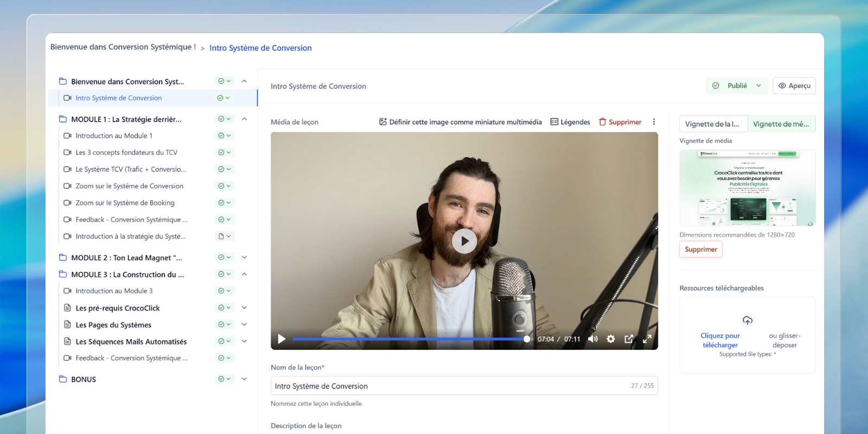Collapse the Bienvenue dans Conversion Syst... section

(244, 81)
